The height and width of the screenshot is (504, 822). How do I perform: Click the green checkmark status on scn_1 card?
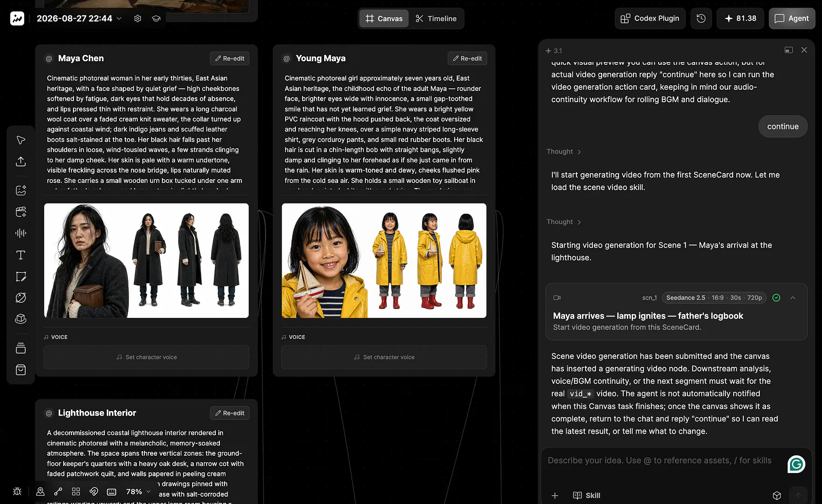[776, 297]
